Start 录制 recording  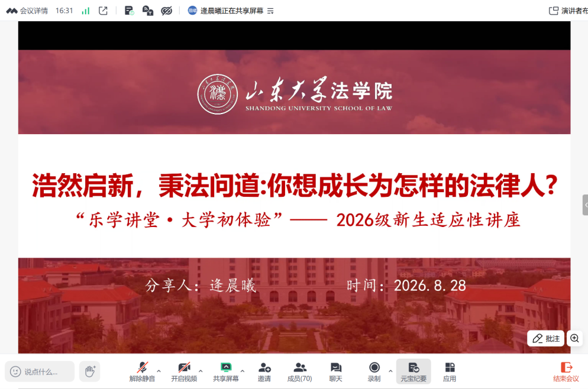point(374,372)
